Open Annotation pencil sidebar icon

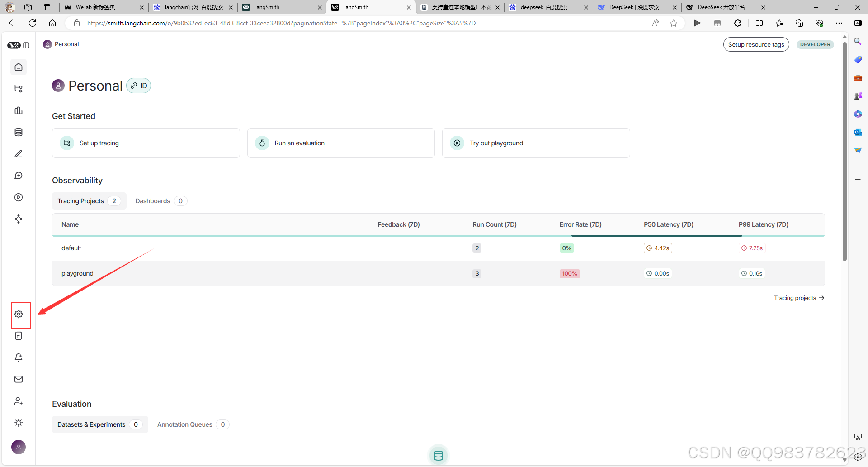(19, 154)
